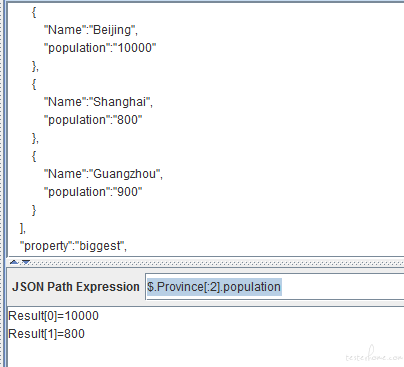This screenshot has height=367, width=404.
Task: Place cursor on the "Name":"Guangzhou" line
Action: click(x=103, y=174)
